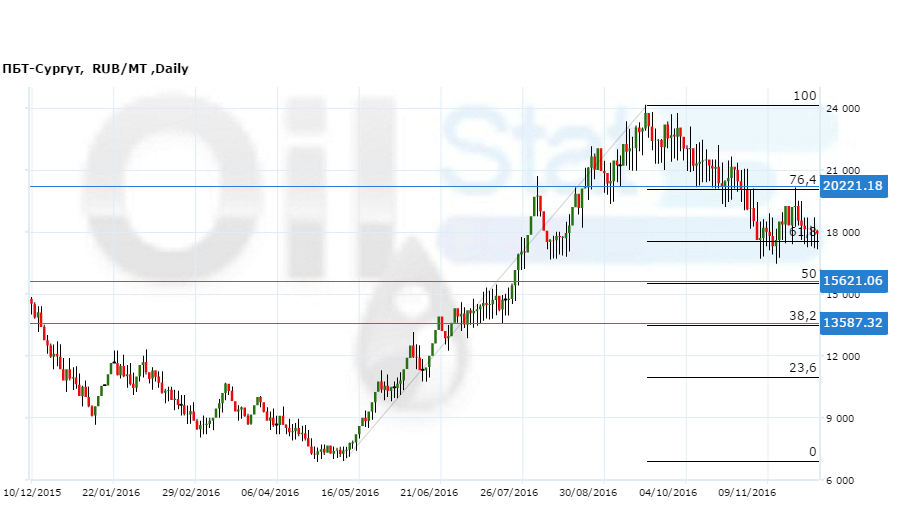This screenshot has height=509, width=909.
Task: Select the 26/07/2016 date on the axis
Action: point(509,492)
